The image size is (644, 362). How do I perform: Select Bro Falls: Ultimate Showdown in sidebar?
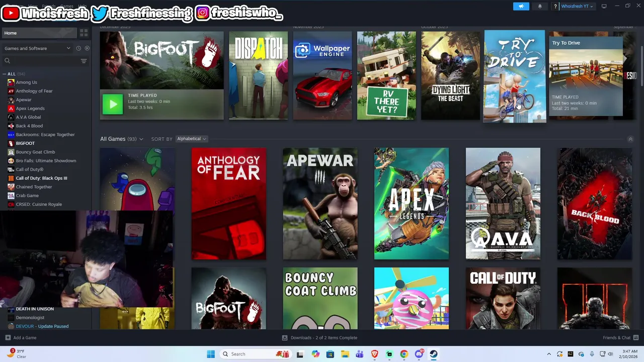pos(46,161)
